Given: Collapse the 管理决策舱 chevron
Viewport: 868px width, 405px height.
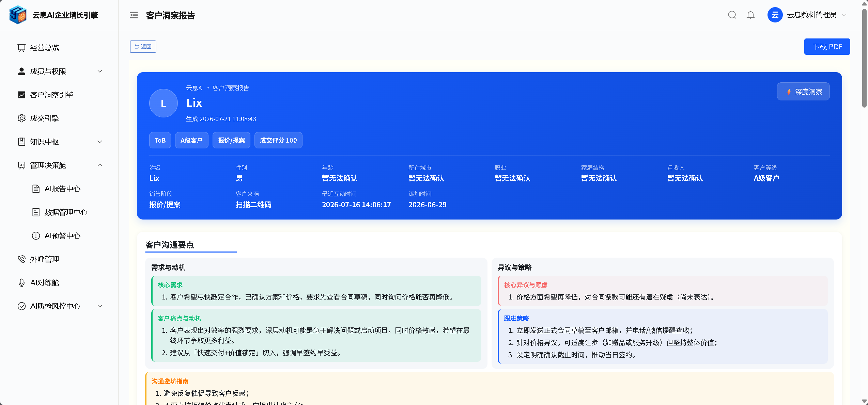Looking at the screenshot, I should point(100,165).
